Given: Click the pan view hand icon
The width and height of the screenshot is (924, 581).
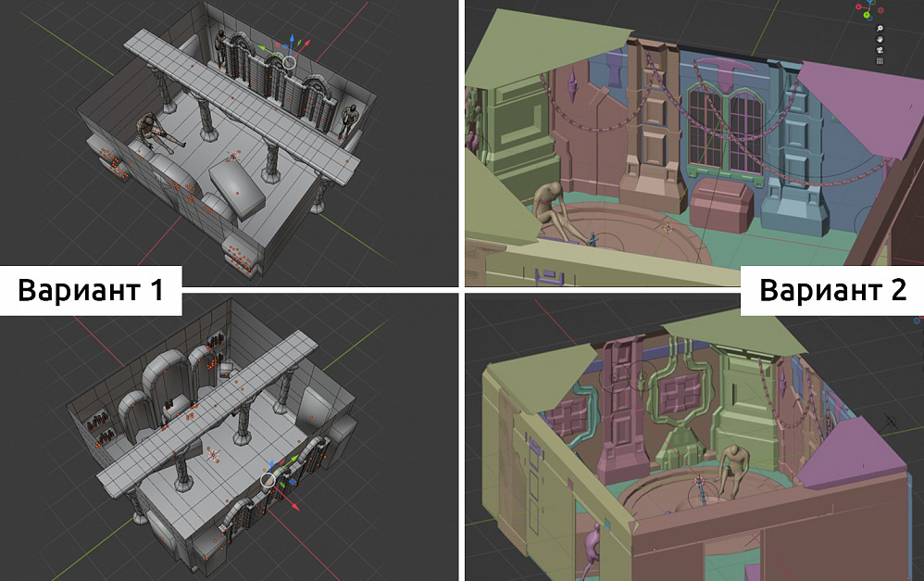Looking at the screenshot, I should click(x=880, y=39).
